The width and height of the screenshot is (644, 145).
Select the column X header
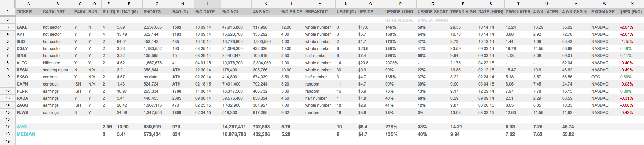(632, 4)
